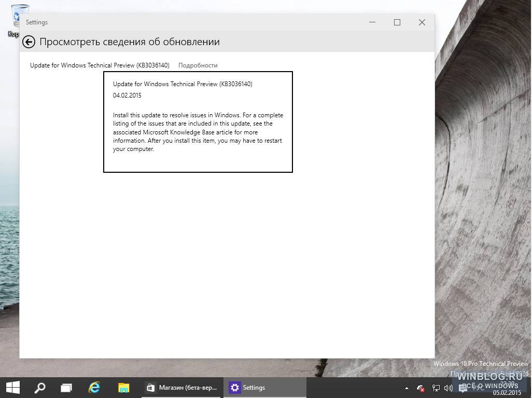Open the OneDrive tray icon with error badge
532x398 pixels.
coord(421,388)
